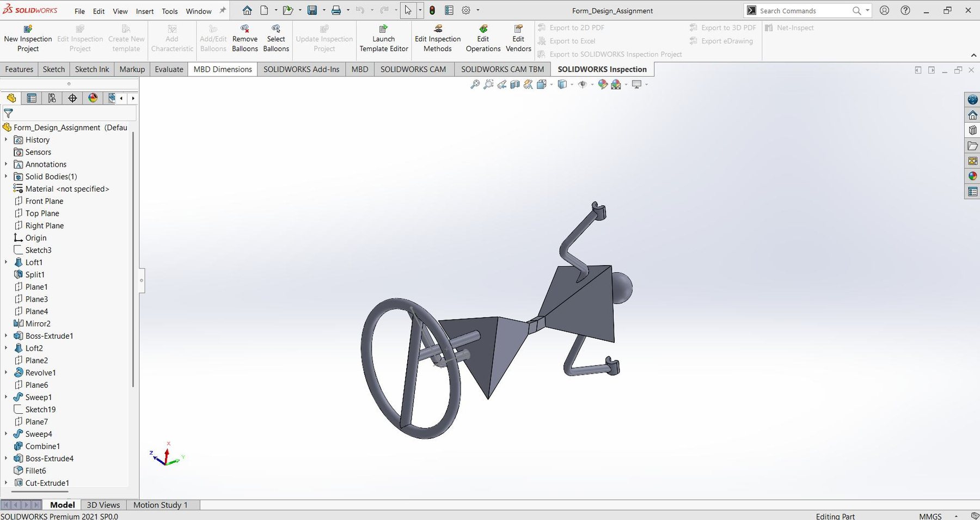Open the 3D Views tab
The width and height of the screenshot is (980, 520).
tap(103, 505)
